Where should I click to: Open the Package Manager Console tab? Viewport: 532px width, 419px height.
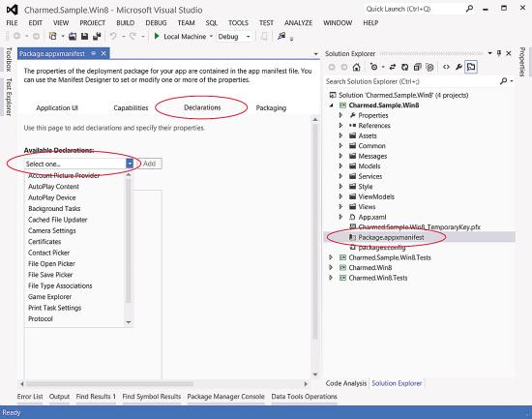225,396
